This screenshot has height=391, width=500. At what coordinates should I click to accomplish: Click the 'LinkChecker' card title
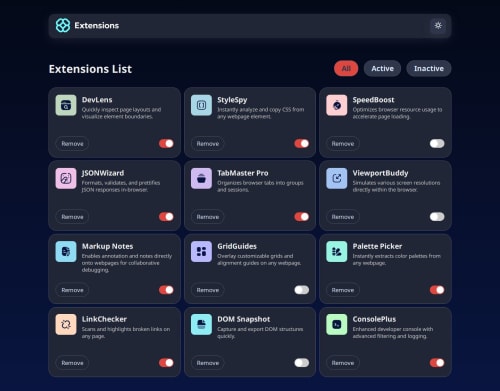104,319
